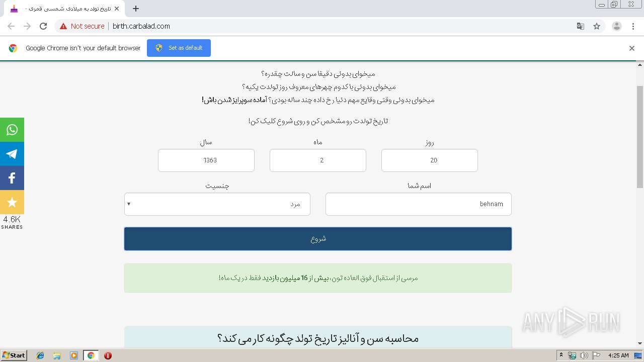
Task: Click the اسم شما name label
Action: pyautogui.click(x=419, y=186)
